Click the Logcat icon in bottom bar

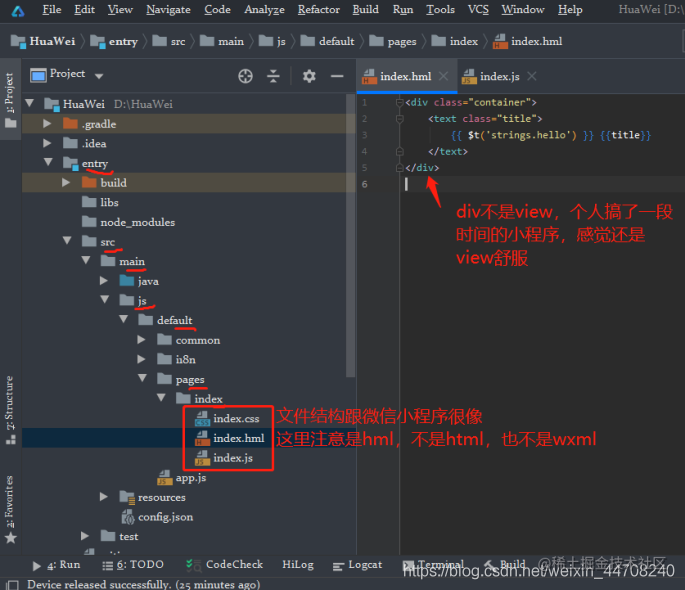(338, 566)
